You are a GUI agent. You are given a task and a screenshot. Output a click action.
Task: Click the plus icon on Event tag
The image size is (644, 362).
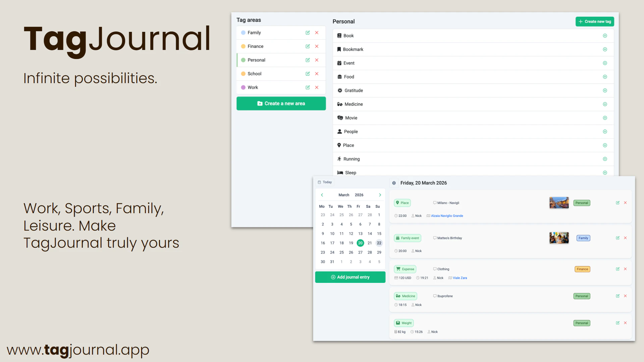tap(605, 63)
